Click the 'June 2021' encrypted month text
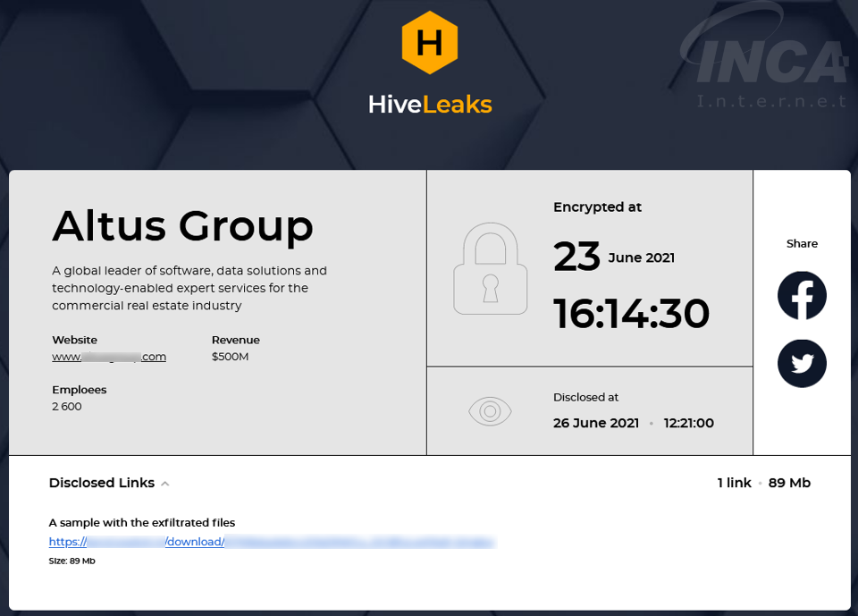 click(x=642, y=257)
